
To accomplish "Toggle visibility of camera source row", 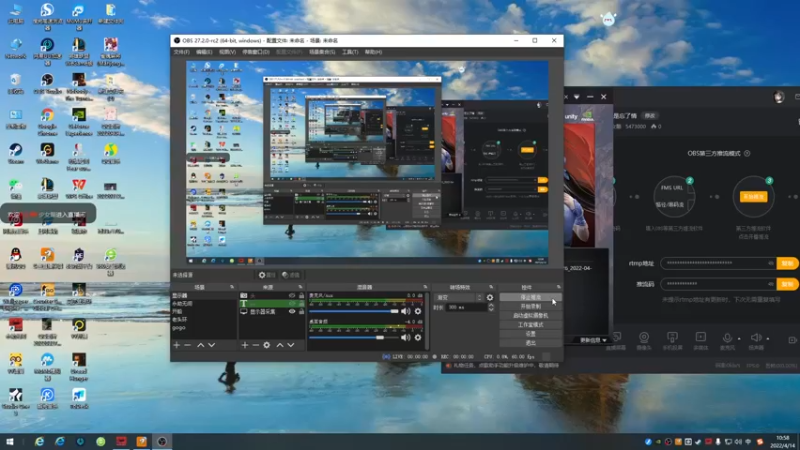I will click(x=292, y=295).
